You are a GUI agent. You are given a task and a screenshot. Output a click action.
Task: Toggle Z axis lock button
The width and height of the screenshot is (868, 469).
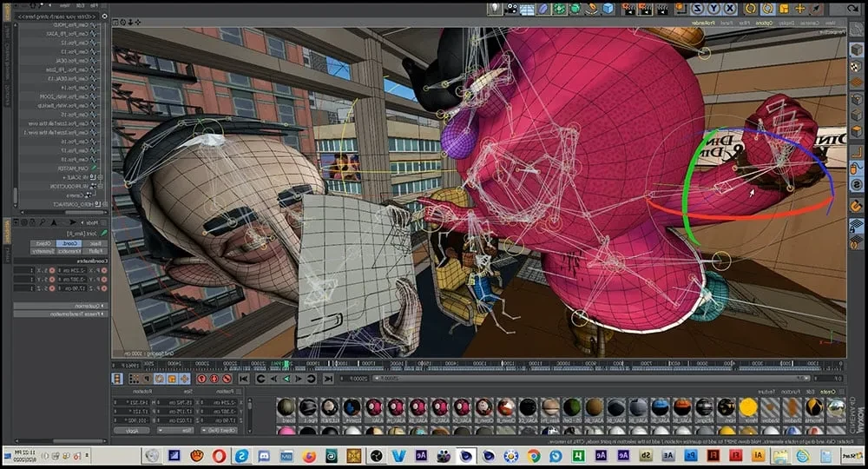click(x=698, y=9)
